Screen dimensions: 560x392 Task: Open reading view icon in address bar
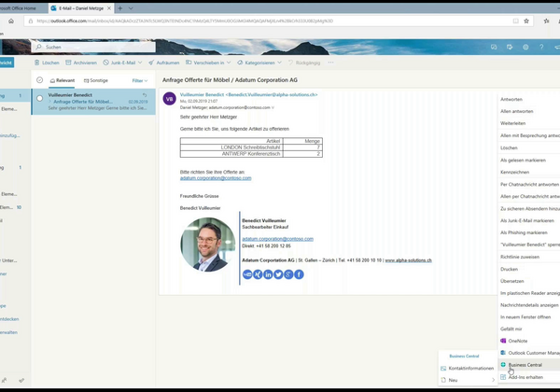coord(515,21)
